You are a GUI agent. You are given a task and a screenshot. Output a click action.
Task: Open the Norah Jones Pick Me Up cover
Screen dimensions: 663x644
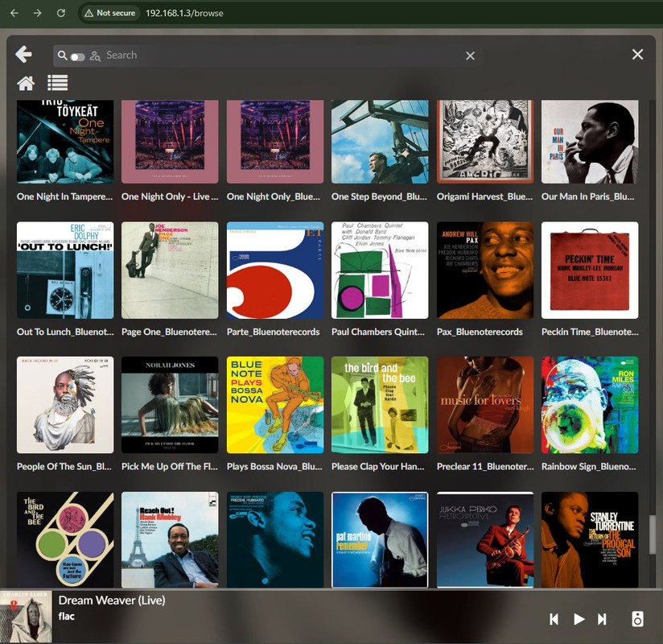[170, 405]
